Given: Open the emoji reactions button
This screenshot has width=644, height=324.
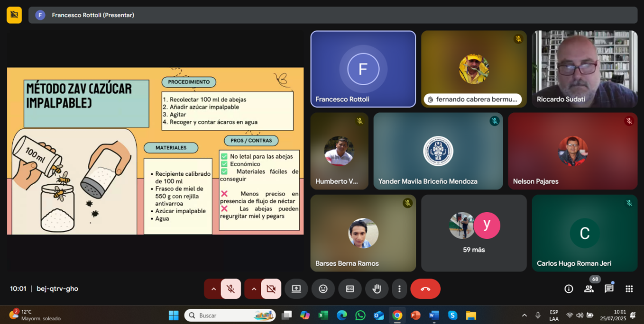Looking at the screenshot, I should point(323,289).
